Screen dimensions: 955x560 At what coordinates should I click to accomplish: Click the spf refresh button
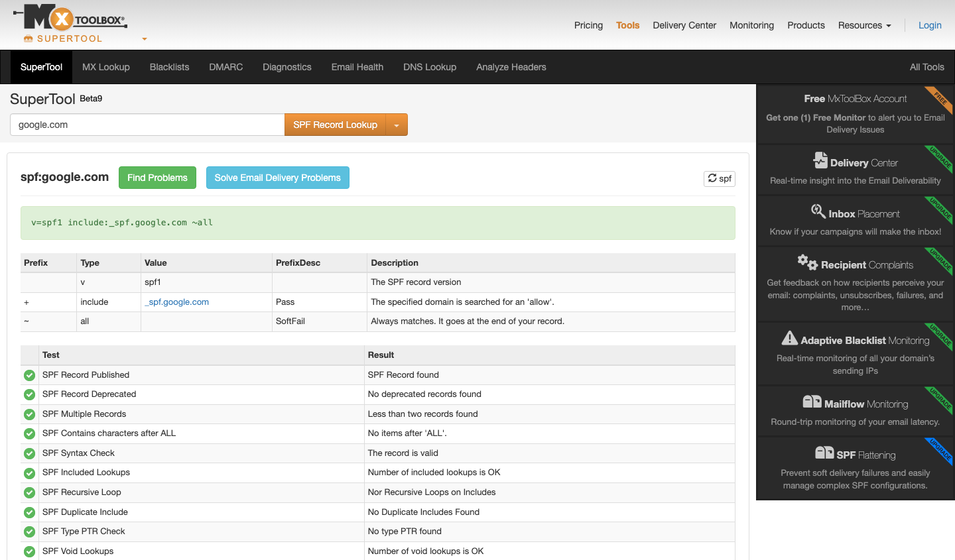click(720, 178)
